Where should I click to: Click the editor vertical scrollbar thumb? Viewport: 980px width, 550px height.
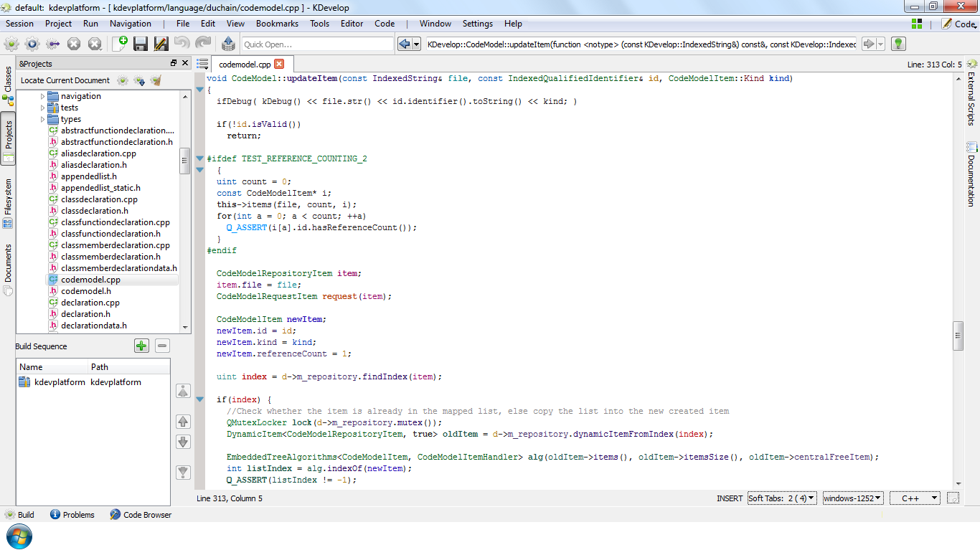(x=958, y=336)
